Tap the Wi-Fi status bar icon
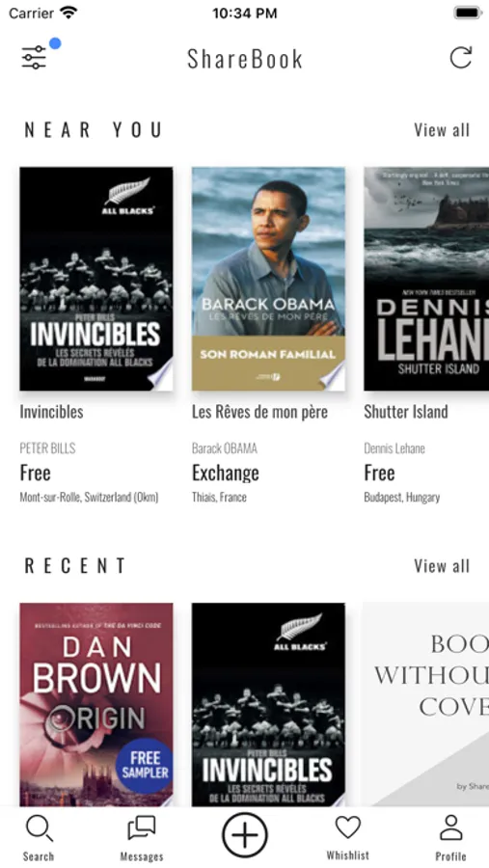489x868 pixels. pos(68,13)
